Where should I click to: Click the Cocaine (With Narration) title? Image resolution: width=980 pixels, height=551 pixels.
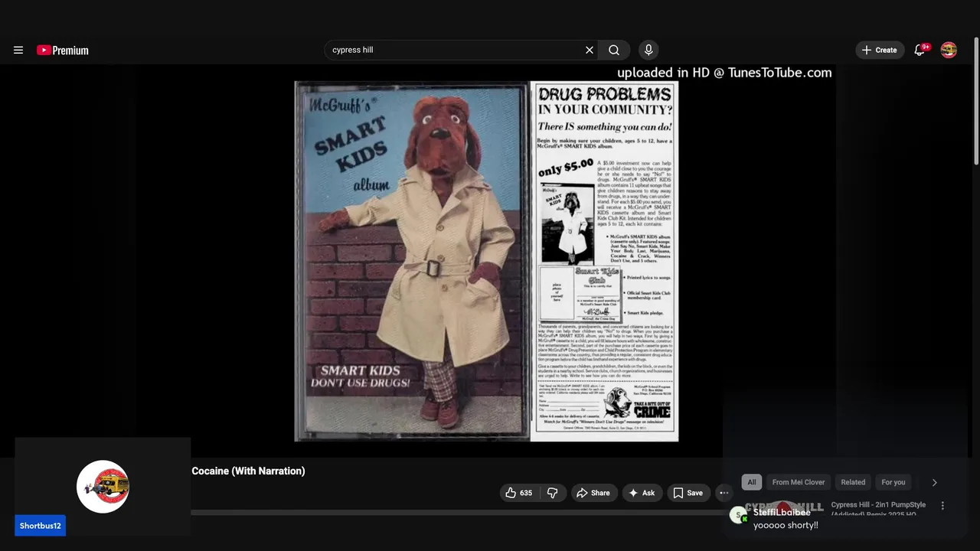click(248, 471)
